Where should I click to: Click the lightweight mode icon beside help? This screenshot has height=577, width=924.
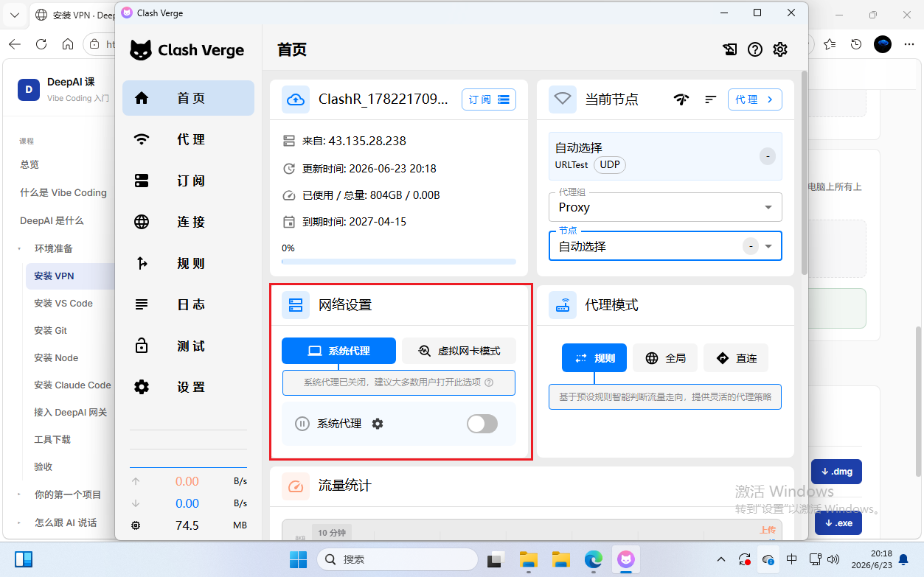point(729,49)
